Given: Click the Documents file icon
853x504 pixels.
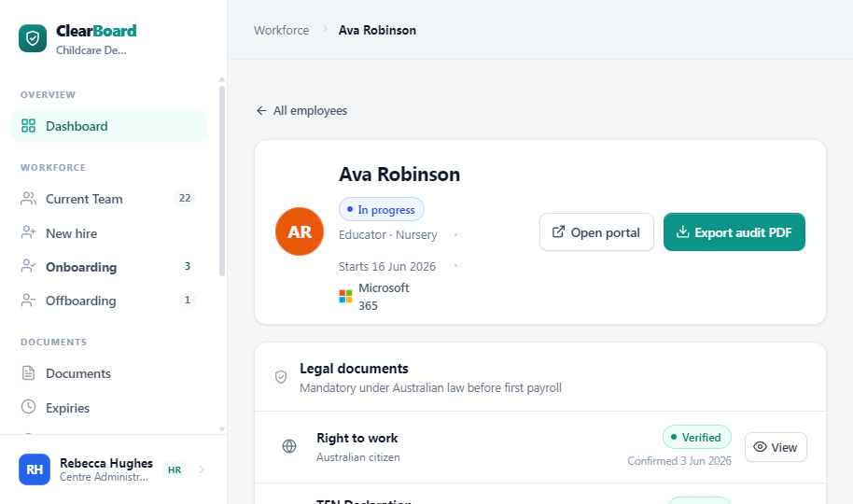Looking at the screenshot, I should [28, 372].
